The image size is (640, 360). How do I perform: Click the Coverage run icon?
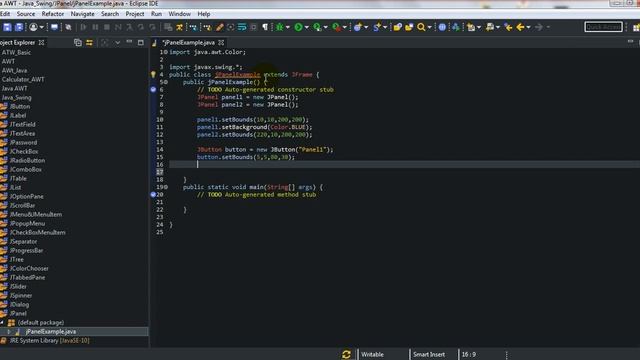click(317, 27)
